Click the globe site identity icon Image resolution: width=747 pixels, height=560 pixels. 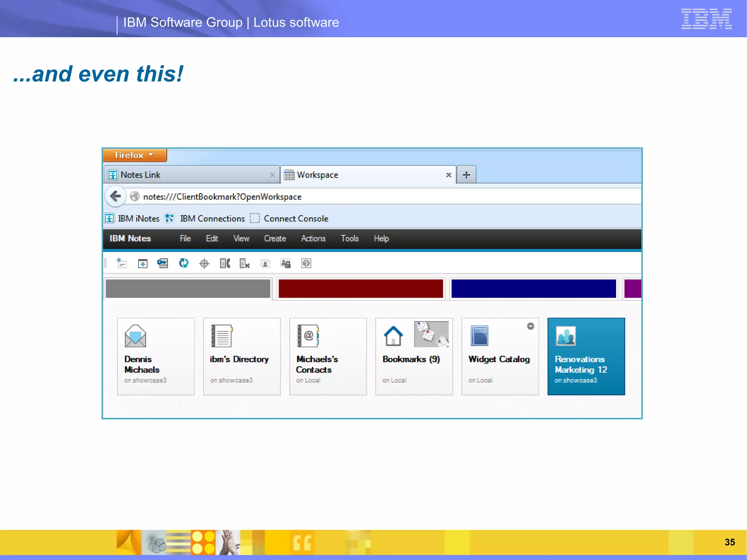(x=135, y=196)
